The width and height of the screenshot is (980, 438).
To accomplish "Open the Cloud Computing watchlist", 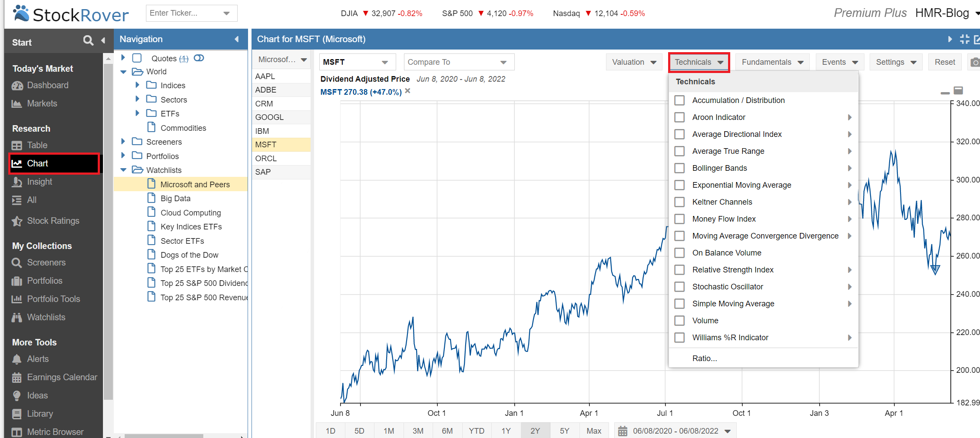I will (x=191, y=213).
